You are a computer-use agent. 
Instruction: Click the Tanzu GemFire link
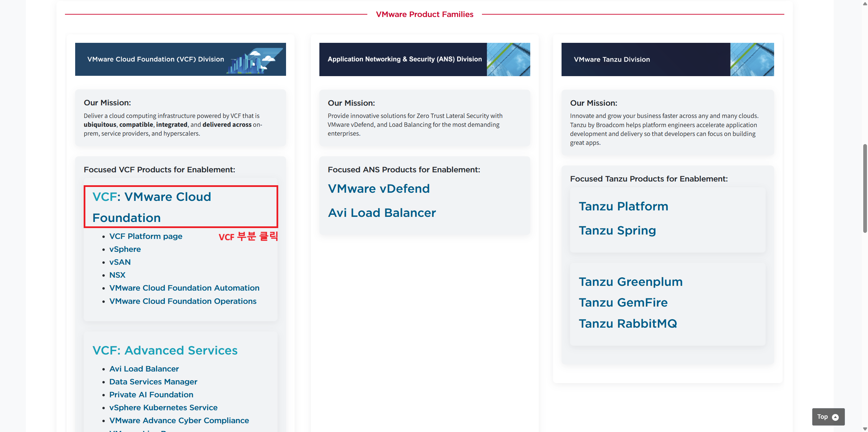pyautogui.click(x=623, y=303)
